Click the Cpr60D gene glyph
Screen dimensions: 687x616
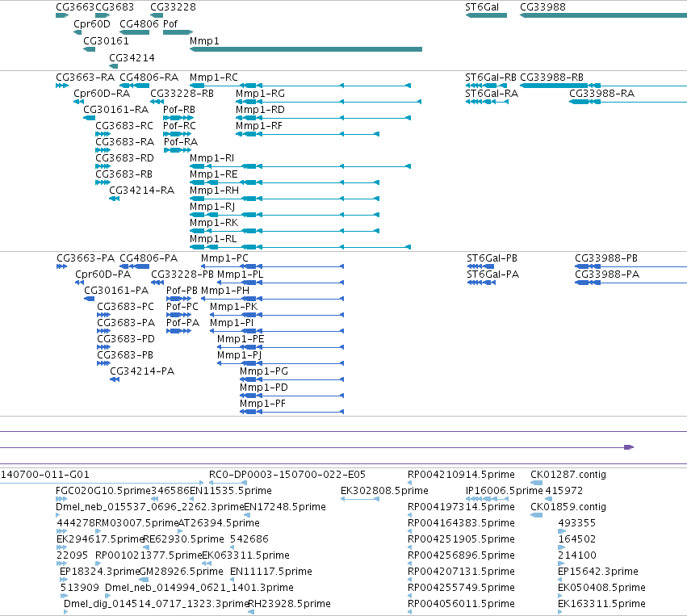click(77, 32)
